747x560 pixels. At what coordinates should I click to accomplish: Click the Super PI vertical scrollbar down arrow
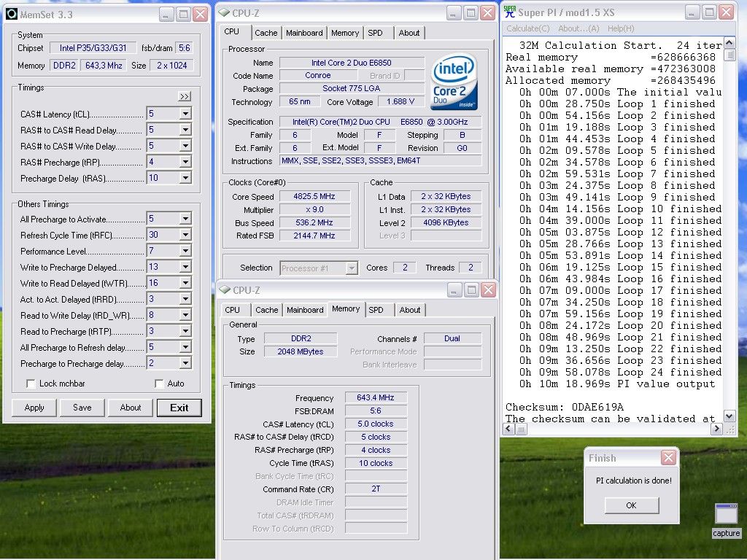729,416
